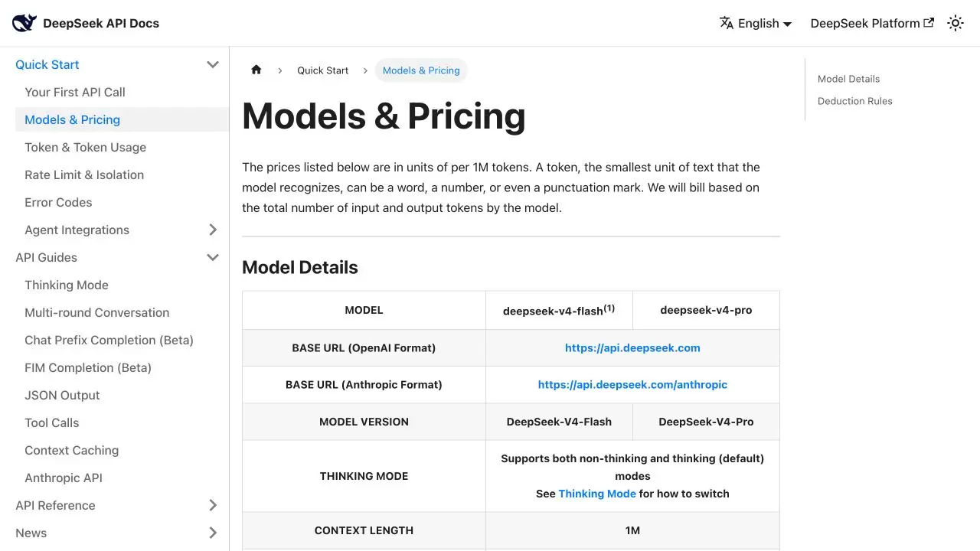Click the home breadcrumb icon
Viewport: 980px width, 551px height.
coord(256,70)
